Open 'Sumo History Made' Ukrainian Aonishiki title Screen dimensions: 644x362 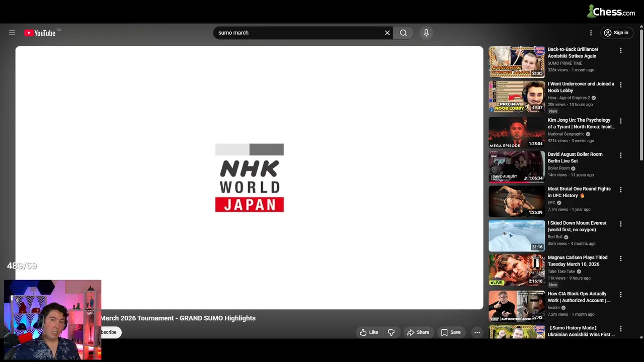tap(581, 331)
